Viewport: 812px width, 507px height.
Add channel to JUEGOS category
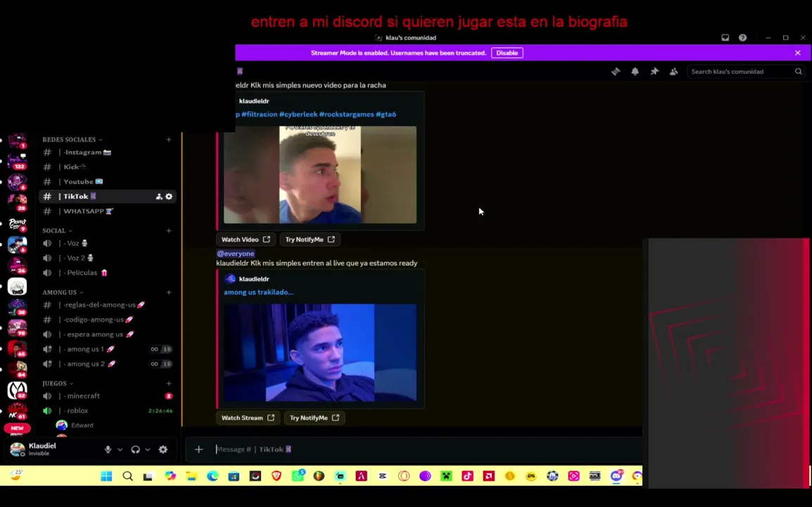pyautogui.click(x=169, y=384)
